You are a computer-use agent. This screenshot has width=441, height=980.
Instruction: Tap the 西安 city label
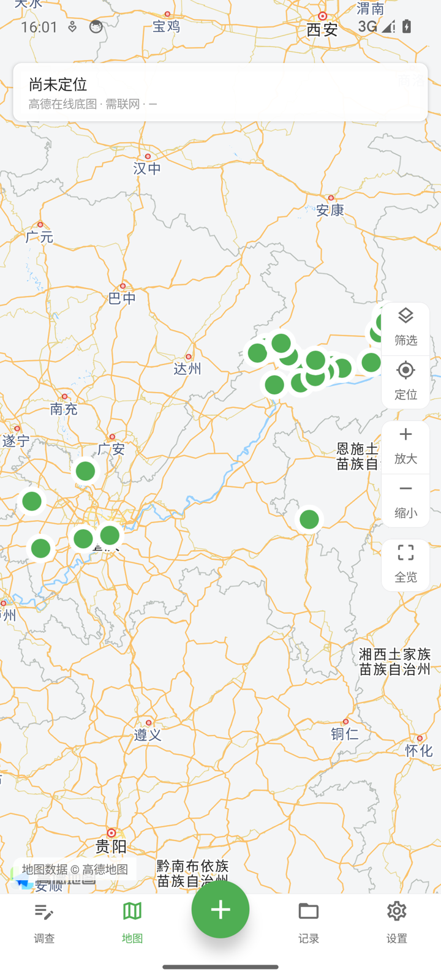click(x=322, y=29)
